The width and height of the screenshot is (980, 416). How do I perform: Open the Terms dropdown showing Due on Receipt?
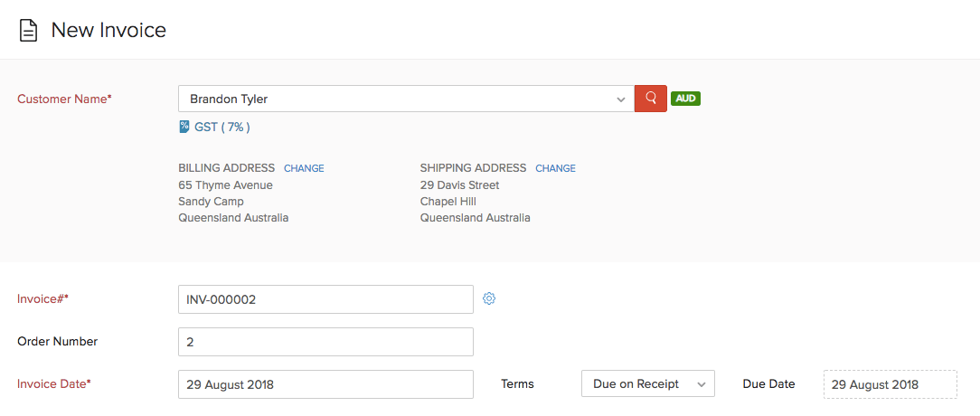(x=647, y=384)
